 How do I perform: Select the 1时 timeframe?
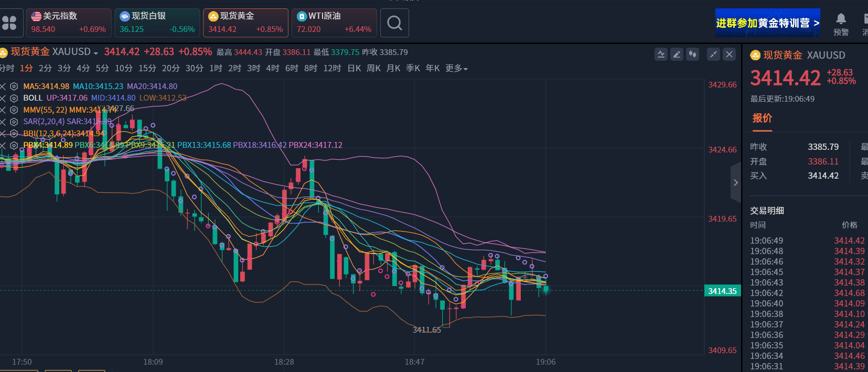tap(216, 69)
